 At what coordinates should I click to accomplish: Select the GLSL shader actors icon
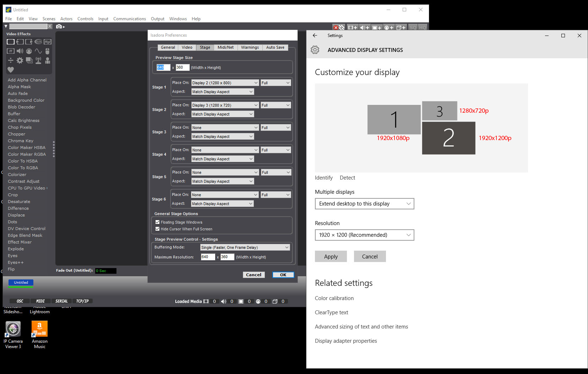[x=38, y=42]
